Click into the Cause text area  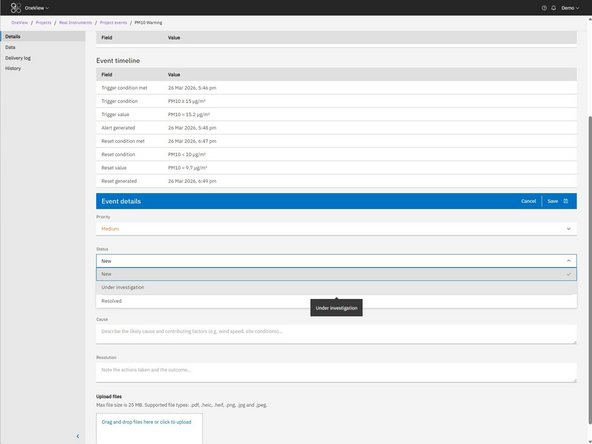click(336, 334)
